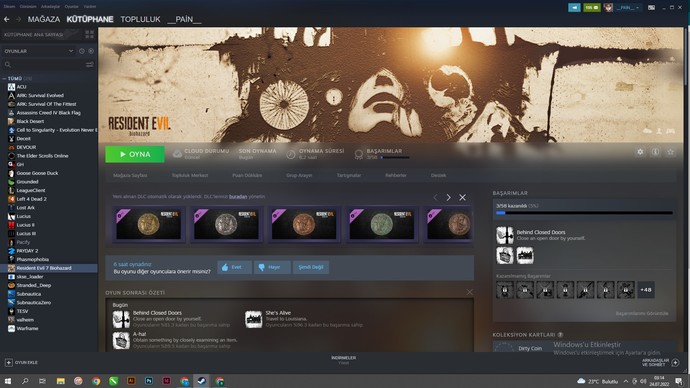Click Başarımlarımı Görüntüle link
Screen dimensions: 690x388
[642, 314]
